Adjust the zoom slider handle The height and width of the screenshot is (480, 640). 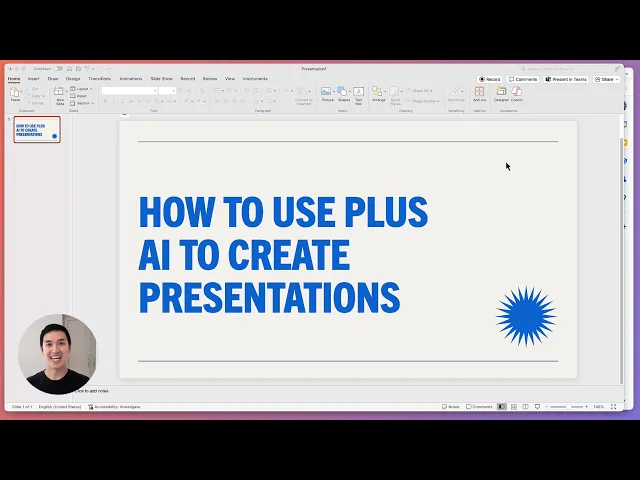568,407
